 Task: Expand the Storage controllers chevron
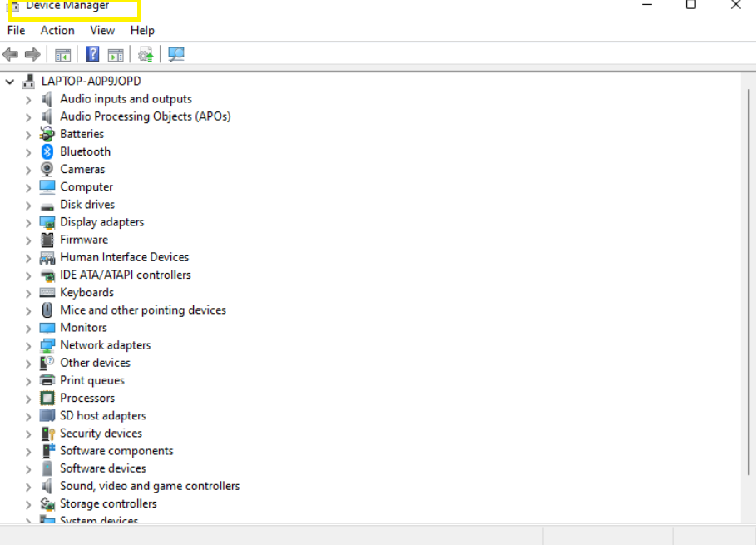[x=28, y=505]
